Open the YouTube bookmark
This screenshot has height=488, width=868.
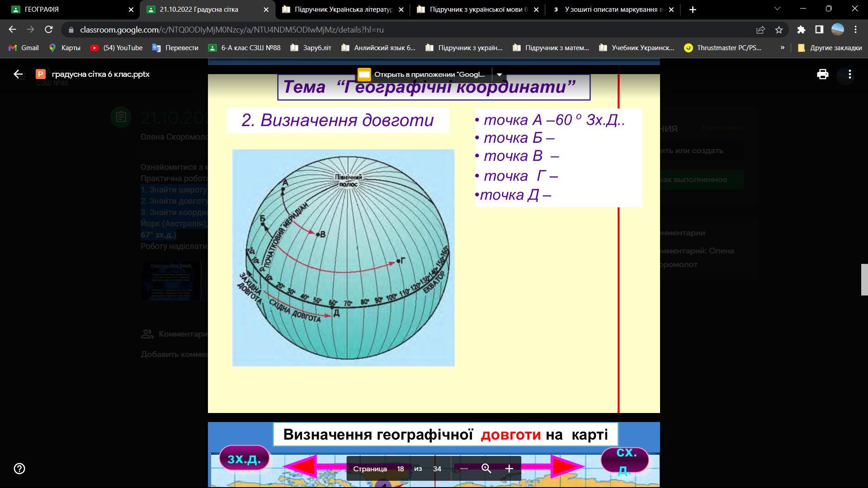(x=116, y=47)
